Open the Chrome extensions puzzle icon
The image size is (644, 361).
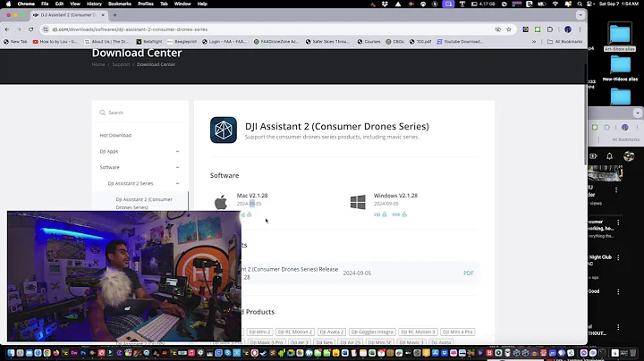(550, 29)
